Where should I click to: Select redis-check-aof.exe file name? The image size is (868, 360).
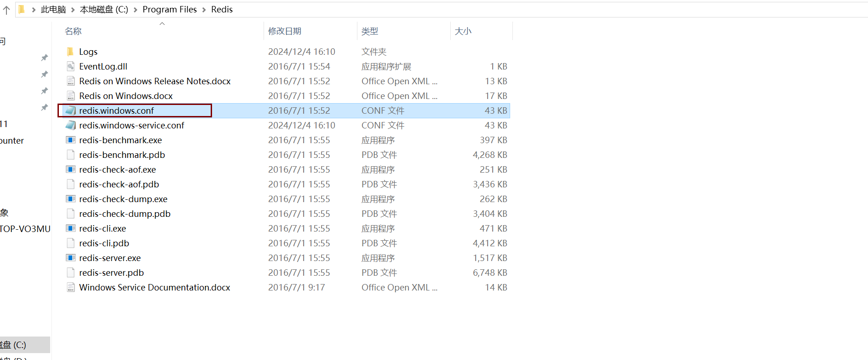coord(117,169)
